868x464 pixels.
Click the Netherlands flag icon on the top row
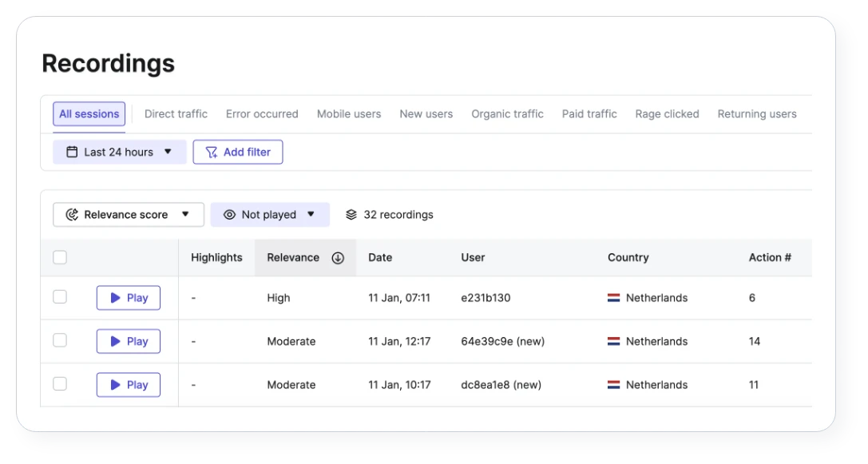pos(612,297)
